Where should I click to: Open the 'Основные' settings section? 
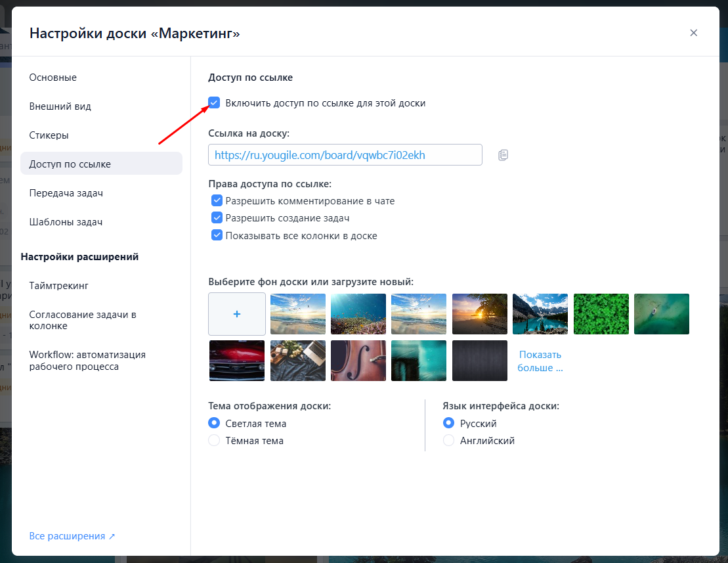coord(101,78)
